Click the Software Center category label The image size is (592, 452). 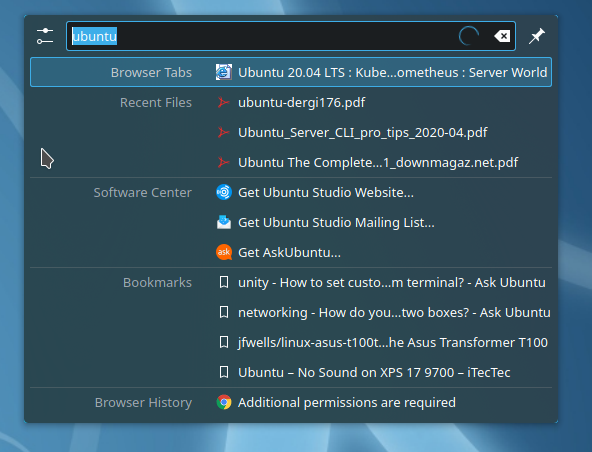click(x=142, y=193)
